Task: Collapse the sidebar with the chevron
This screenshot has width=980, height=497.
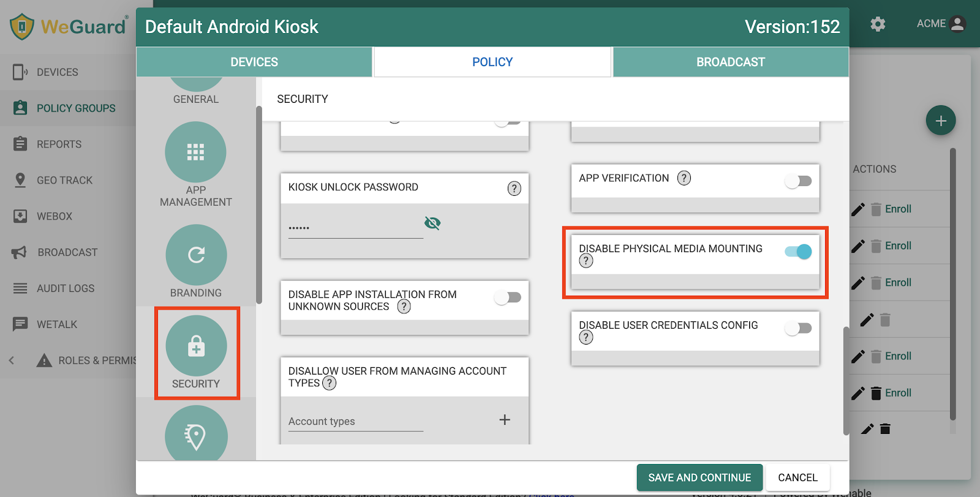Action: point(11,361)
